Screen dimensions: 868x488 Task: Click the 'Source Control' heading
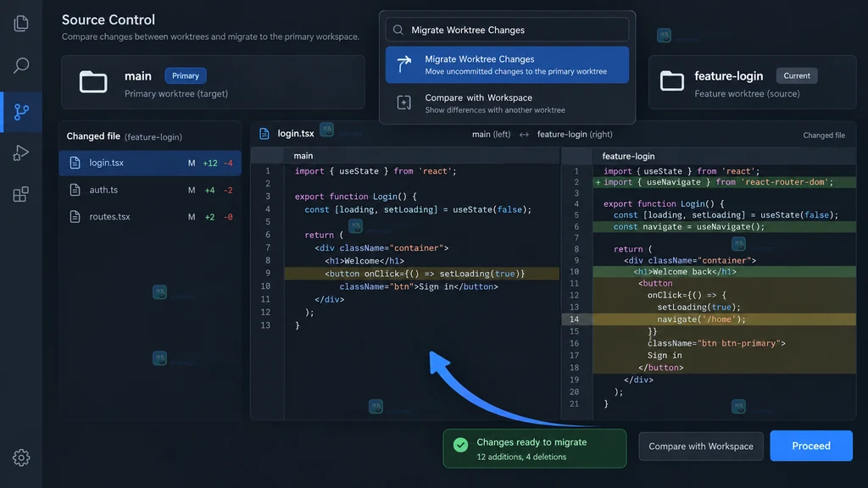(x=108, y=20)
